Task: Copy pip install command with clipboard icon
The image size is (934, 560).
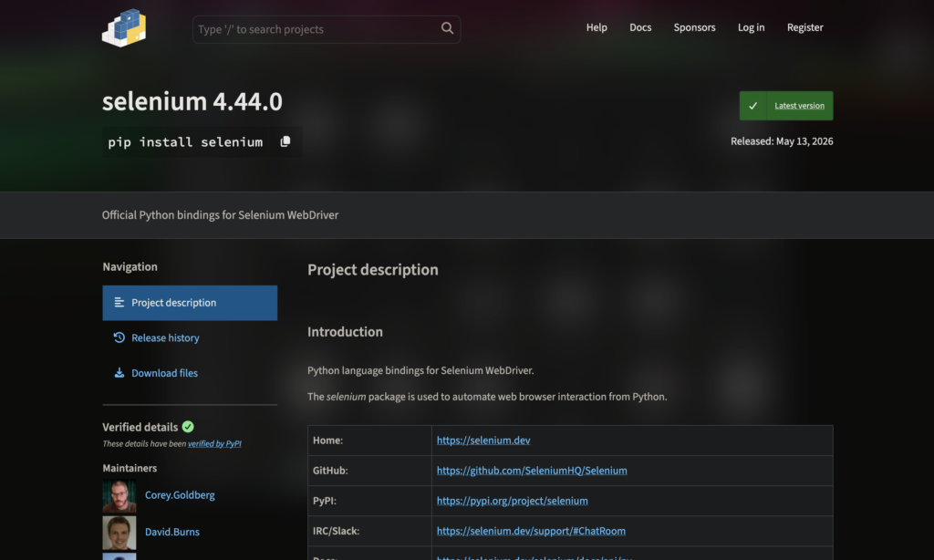Action: tap(285, 141)
